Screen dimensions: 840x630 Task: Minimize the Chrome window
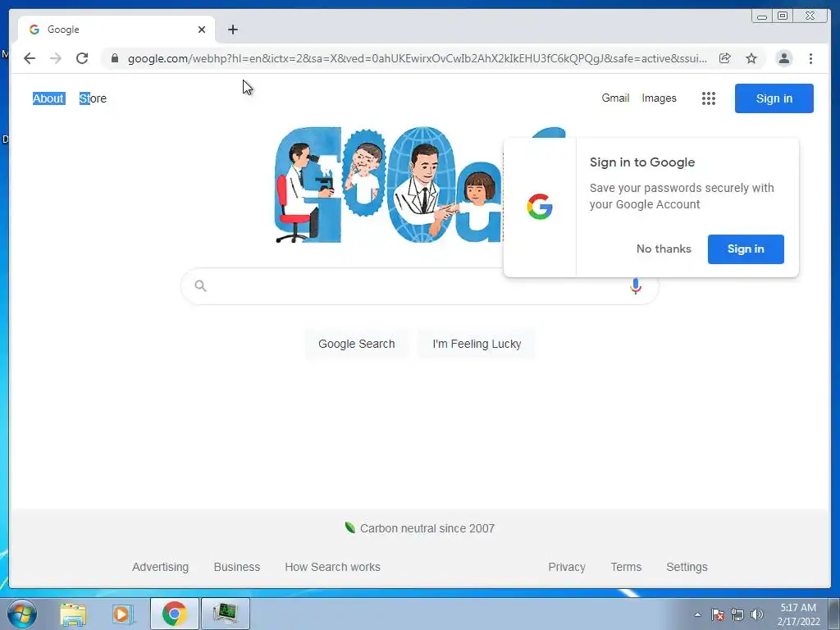[x=762, y=16]
